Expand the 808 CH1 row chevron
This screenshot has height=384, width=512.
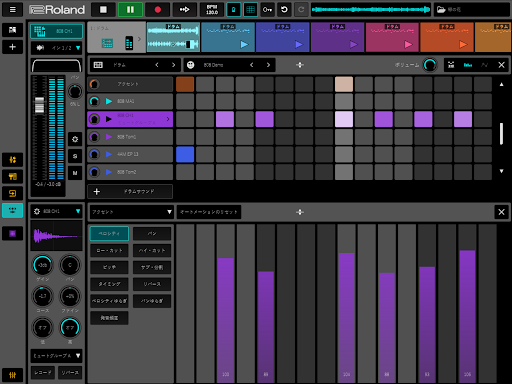168,119
